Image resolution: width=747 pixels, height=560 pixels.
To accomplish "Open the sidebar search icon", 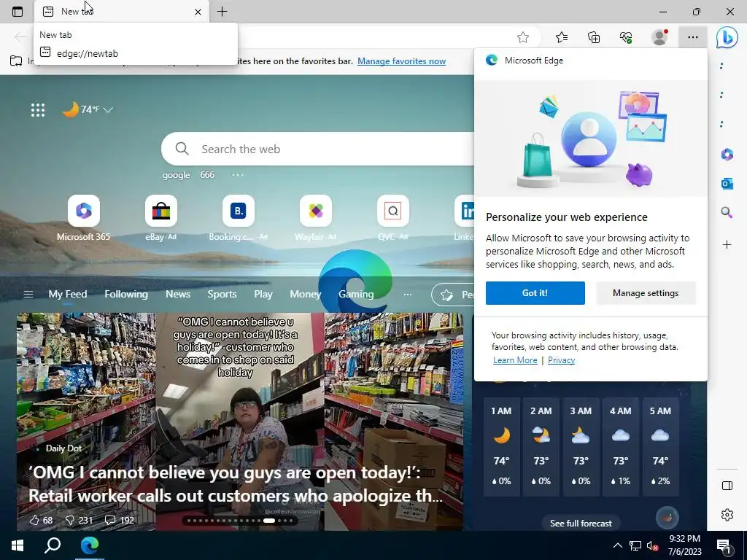I will pyautogui.click(x=727, y=212).
